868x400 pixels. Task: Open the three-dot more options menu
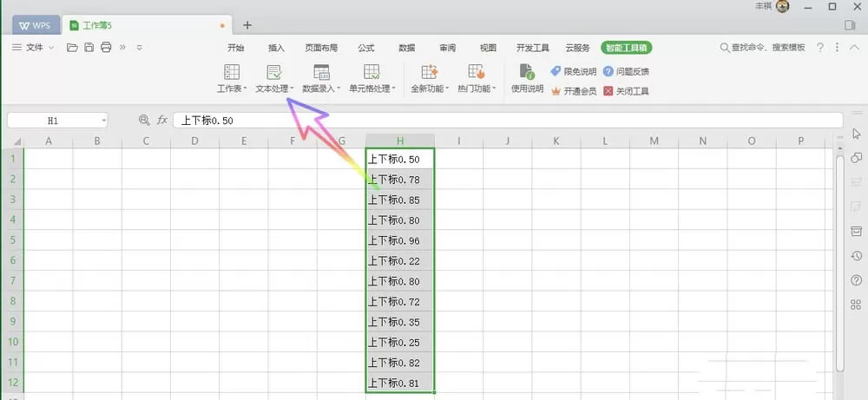(837, 48)
